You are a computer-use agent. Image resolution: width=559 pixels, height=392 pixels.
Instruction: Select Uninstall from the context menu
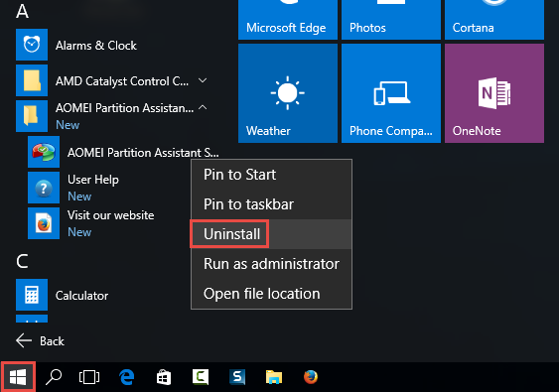click(272, 234)
